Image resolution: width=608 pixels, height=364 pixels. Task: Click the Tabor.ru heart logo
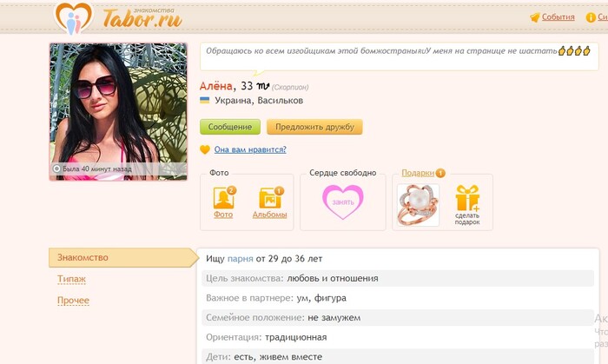tap(73, 18)
